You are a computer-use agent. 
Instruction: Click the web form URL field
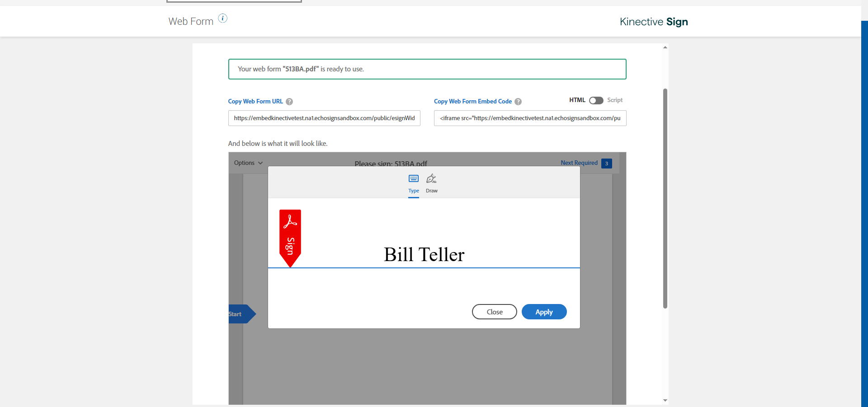(324, 118)
